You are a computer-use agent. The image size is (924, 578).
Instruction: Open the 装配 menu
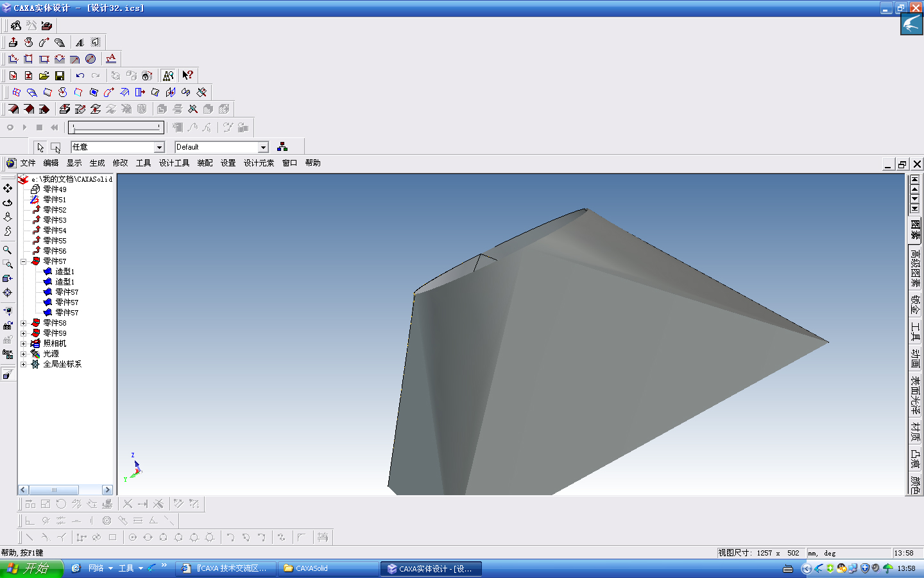[x=205, y=163]
